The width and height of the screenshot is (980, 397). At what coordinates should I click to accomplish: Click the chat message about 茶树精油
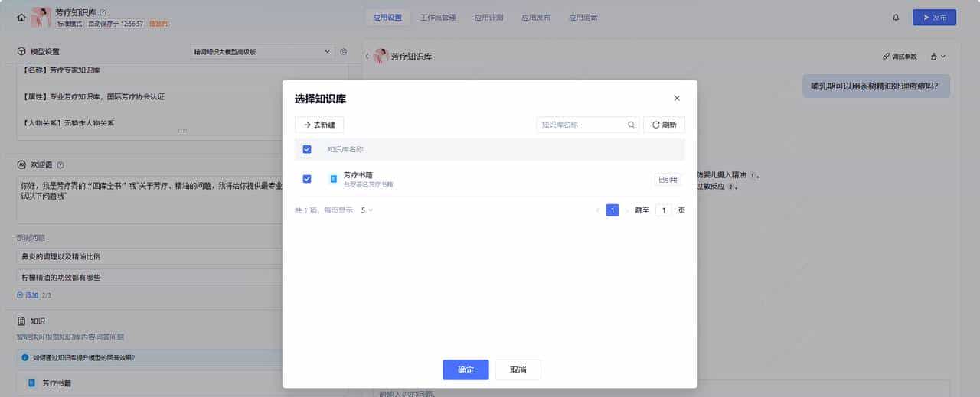tap(877, 86)
